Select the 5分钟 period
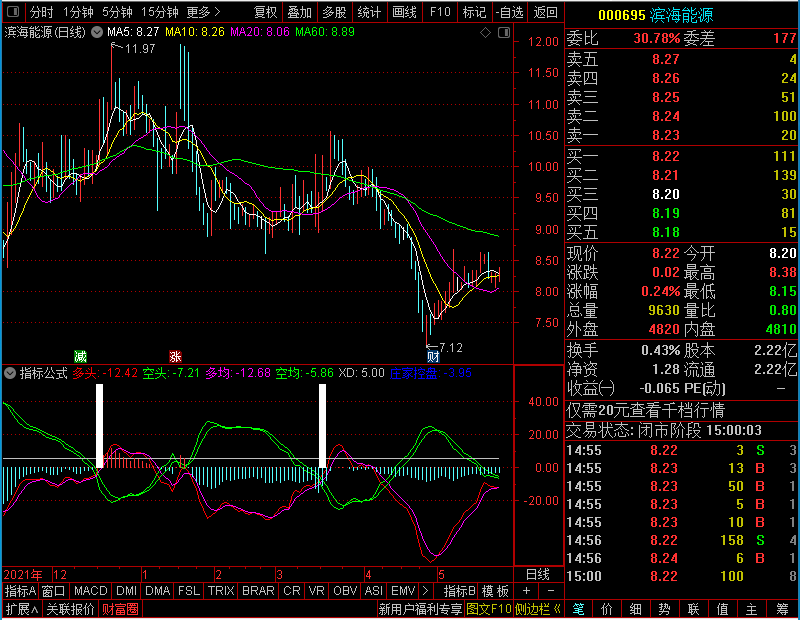Screen dimensions: 800x620 117,12
